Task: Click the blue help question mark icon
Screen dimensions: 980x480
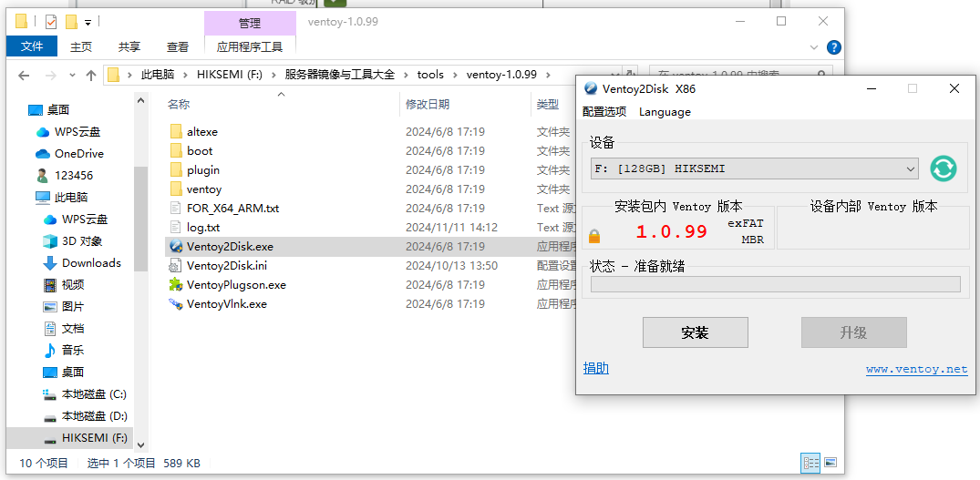Action: coord(833,47)
